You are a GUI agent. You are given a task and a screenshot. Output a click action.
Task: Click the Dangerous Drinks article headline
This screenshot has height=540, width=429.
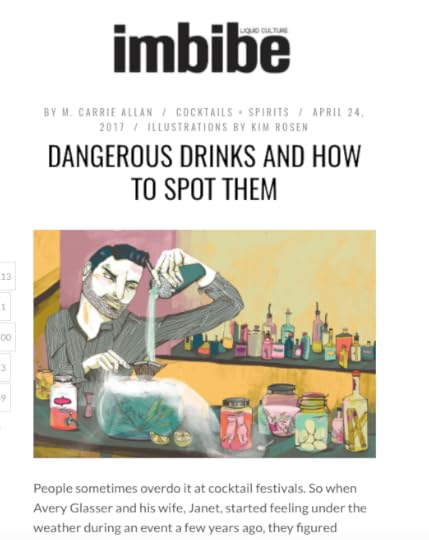(204, 172)
